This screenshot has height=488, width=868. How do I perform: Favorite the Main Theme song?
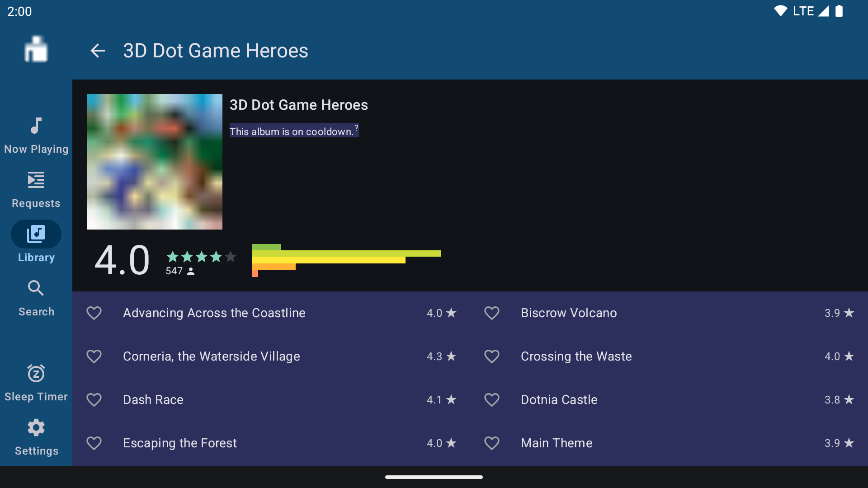click(x=492, y=443)
